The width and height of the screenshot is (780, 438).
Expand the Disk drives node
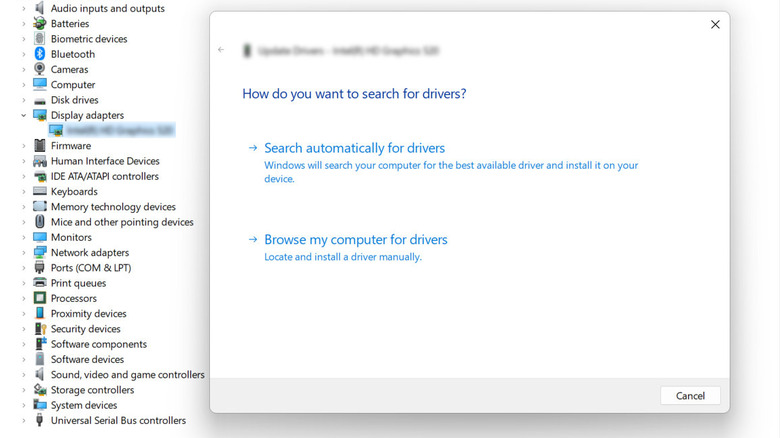pyautogui.click(x=24, y=100)
